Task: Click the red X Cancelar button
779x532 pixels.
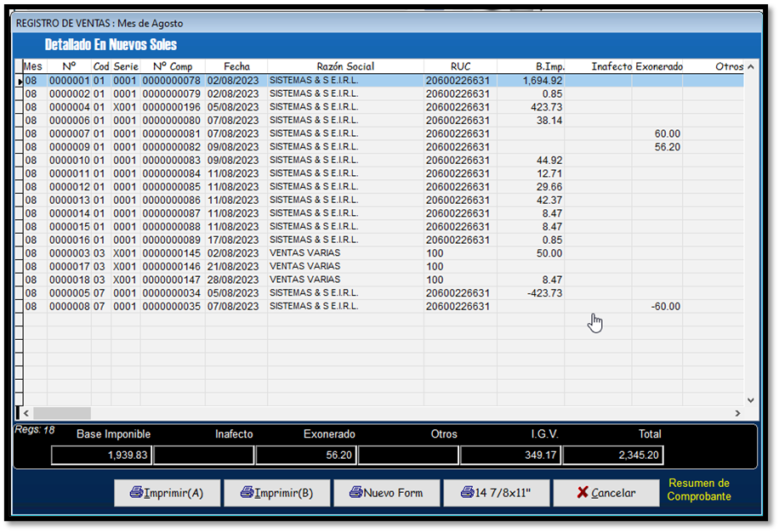Action: [x=606, y=493]
